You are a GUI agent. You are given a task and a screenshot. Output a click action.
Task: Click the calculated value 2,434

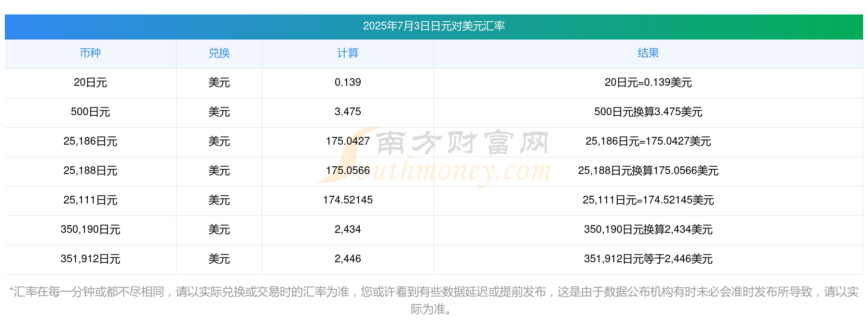(348, 229)
